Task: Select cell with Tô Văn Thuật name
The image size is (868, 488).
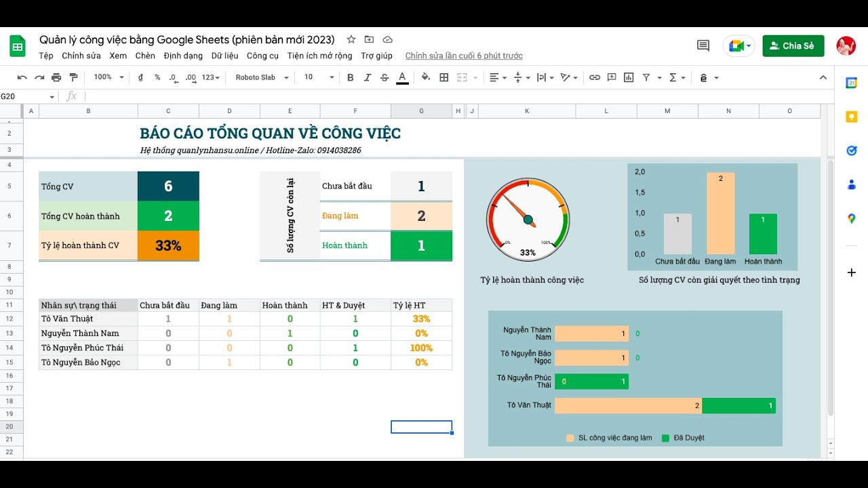Action: [x=88, y=319]
